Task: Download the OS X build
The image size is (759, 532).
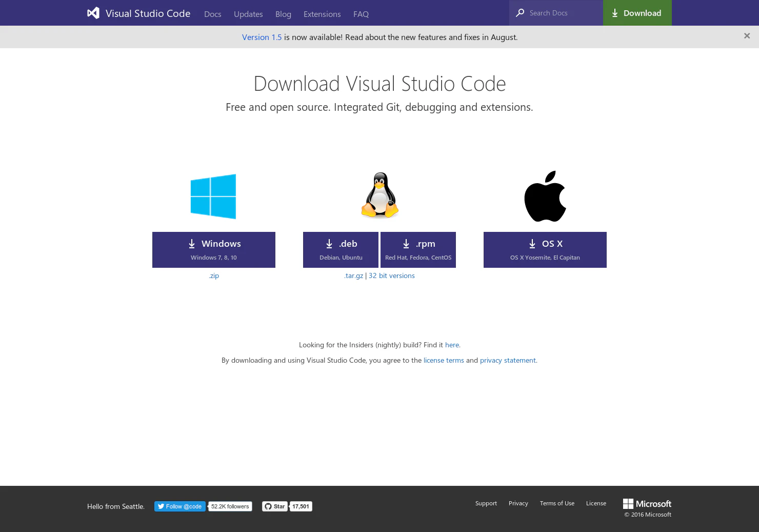Action: point(545,250)
